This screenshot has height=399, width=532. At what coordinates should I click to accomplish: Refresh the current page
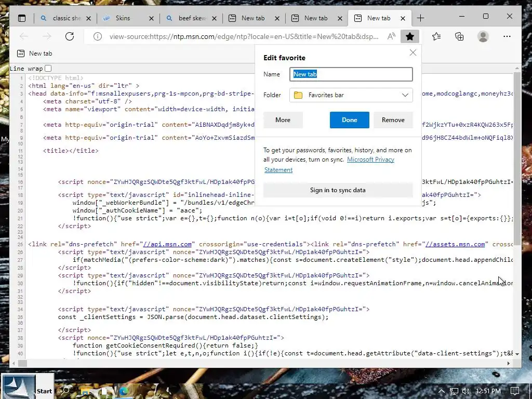click(x=70, y=36)
